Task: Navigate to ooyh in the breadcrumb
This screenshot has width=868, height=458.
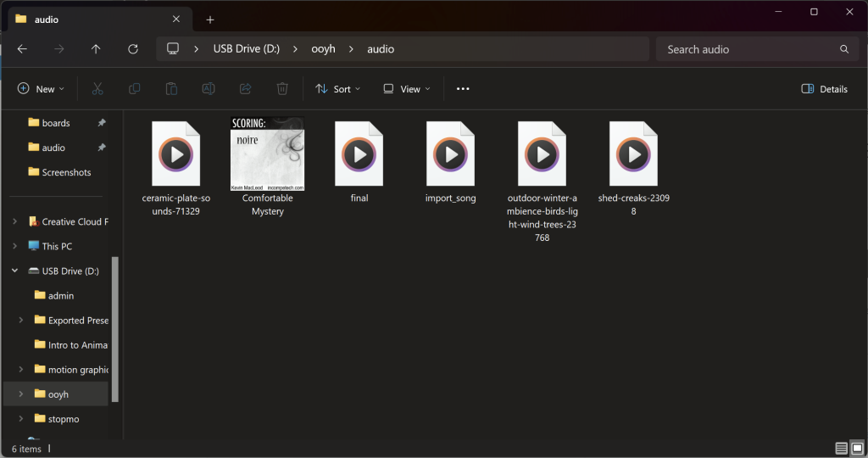Action: tap(323, 48)
